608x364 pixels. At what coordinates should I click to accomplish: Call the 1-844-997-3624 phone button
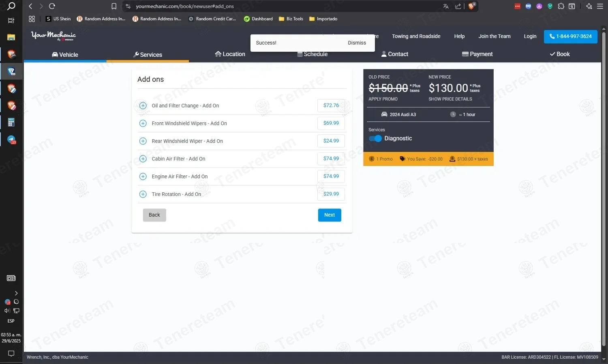[x=571, y=36]
